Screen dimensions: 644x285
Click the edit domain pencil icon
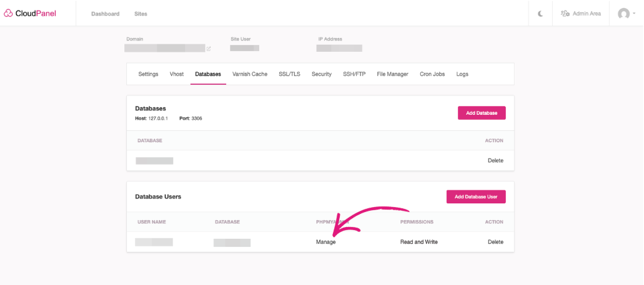click(209, 49)
